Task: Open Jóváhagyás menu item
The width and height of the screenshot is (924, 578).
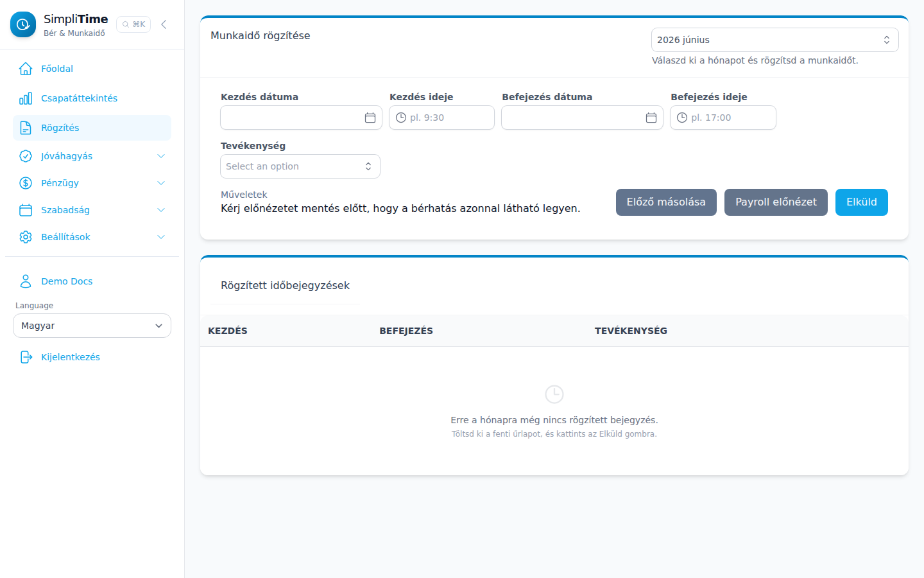Action: tap(92, 156)
